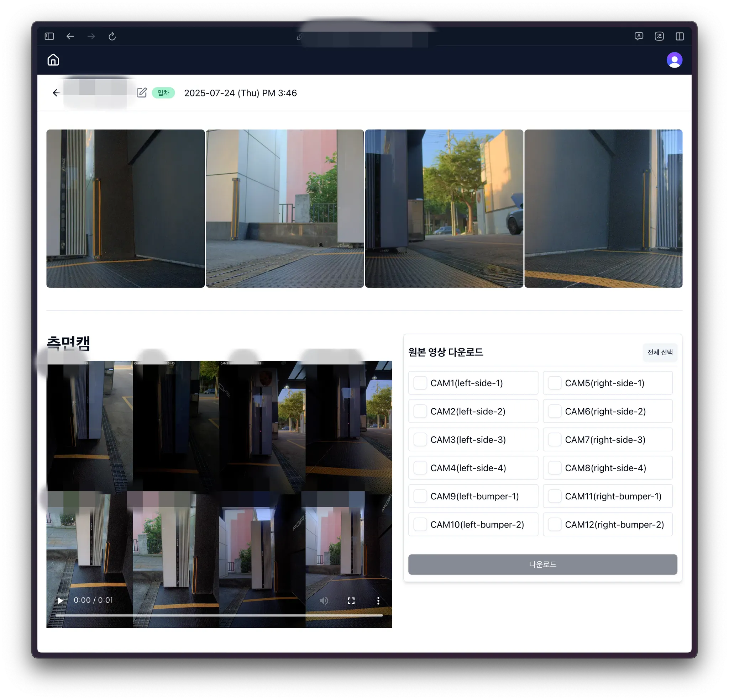
Task: Click the 전체 선택 button
Action: 660,352
